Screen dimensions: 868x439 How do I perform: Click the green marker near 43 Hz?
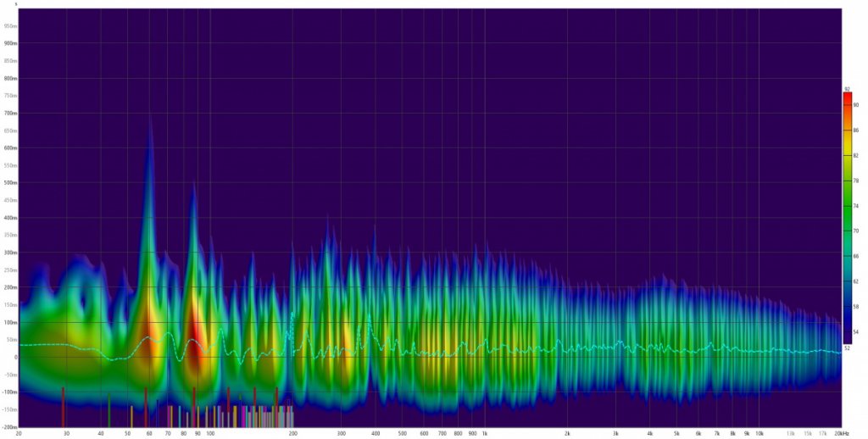109,410
